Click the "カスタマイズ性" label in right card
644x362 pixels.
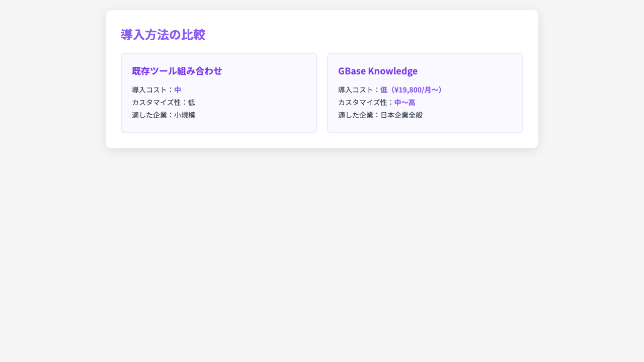click(363, 102)
